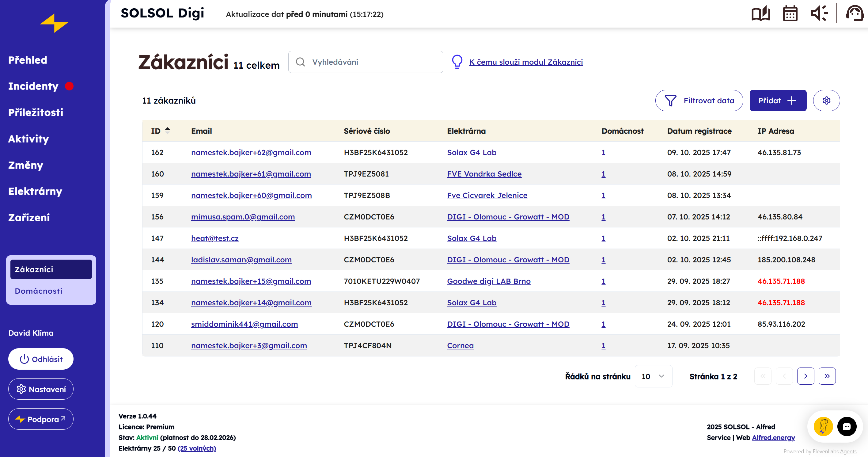The height and width of the screenshot is (457, 868).
Task: Click the Přidat add customer button
Action: 778,101
